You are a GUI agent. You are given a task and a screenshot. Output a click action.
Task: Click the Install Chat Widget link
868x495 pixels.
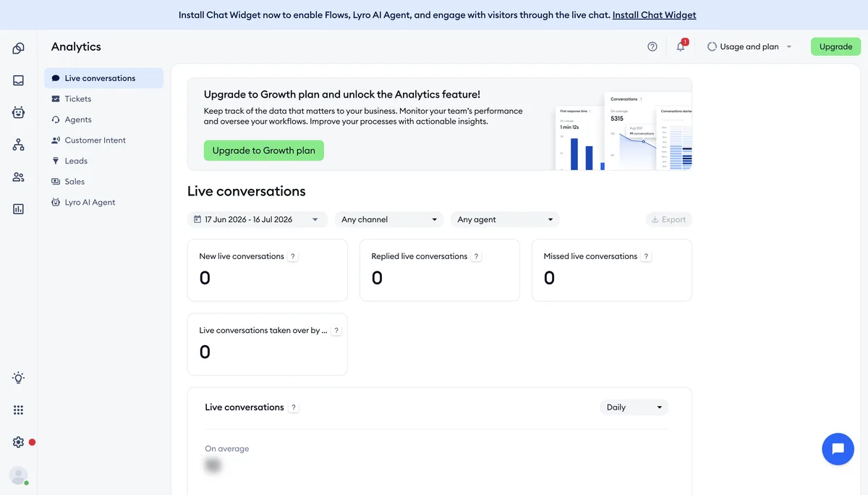(x=655, y=14)
